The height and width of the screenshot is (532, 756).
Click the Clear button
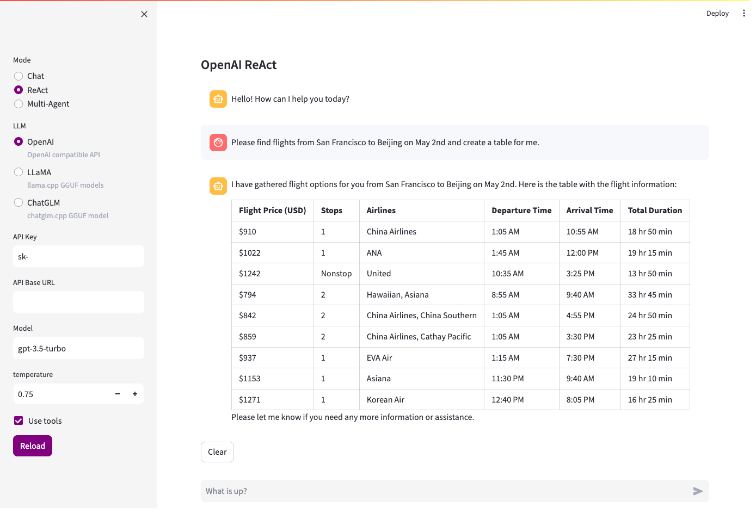(217, 452)
